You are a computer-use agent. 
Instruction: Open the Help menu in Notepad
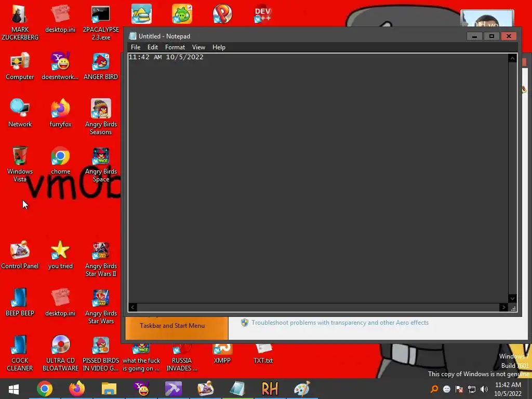click(219, 47)
